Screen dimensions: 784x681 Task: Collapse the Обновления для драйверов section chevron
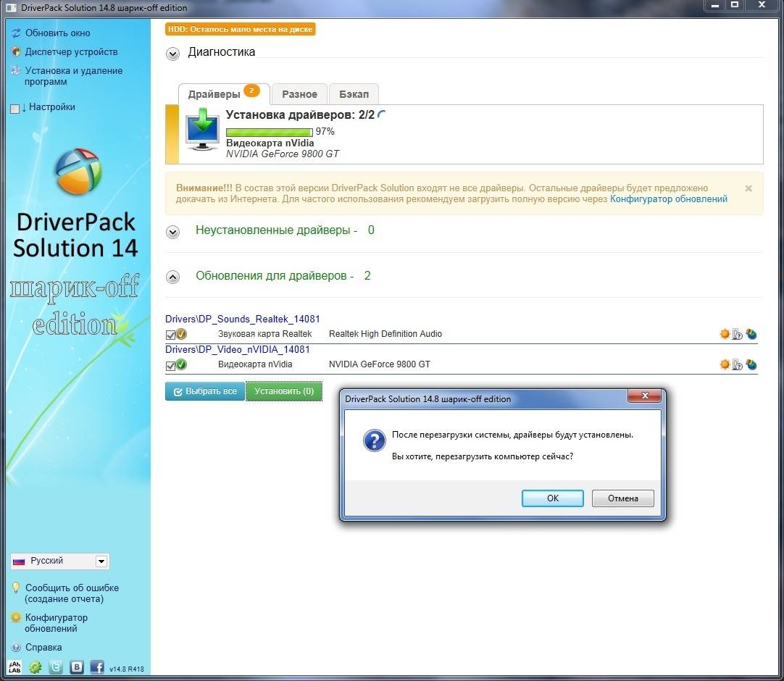click(172, 277)
